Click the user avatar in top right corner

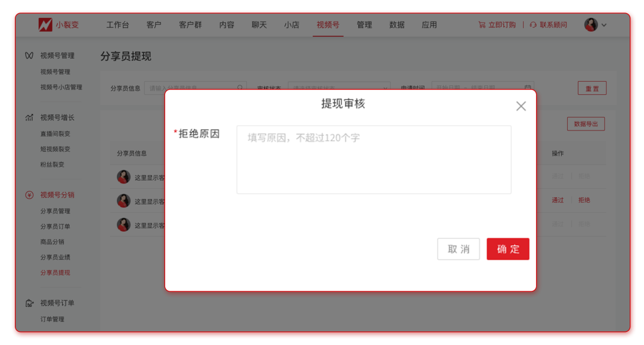[x=591, y=24]
